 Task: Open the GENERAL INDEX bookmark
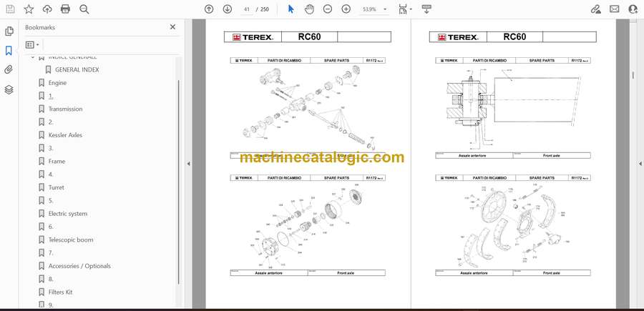pyautogui.click(x=77, y=70)
